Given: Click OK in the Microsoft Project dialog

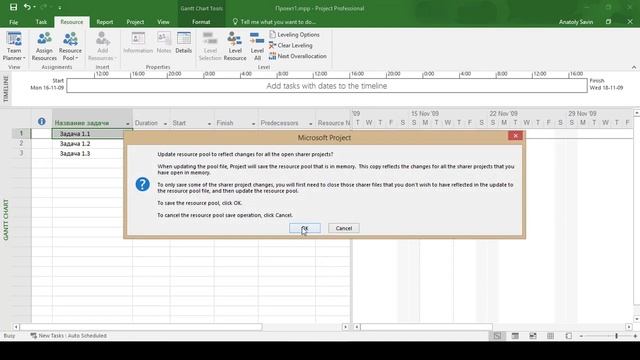Looking at the screenshot, I should pyautogui.click(x=304, y=228).
